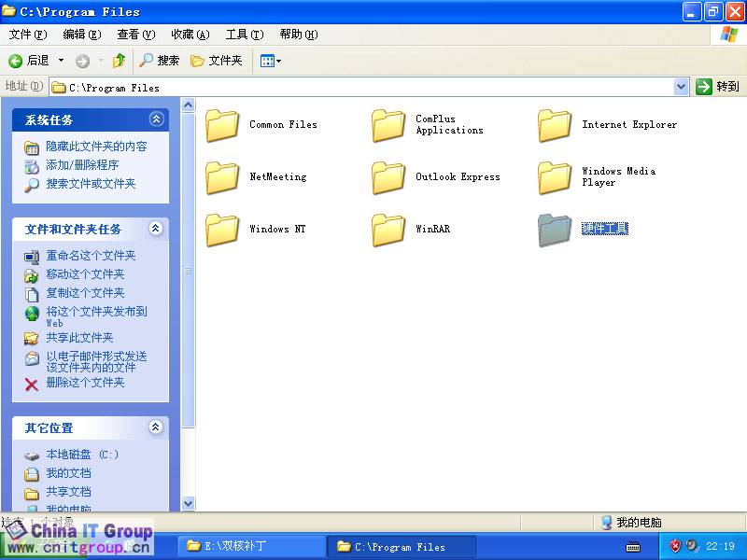747x560 pixels.
Task: Click the share folder hand icon
Action: click(x=32, y=339)
